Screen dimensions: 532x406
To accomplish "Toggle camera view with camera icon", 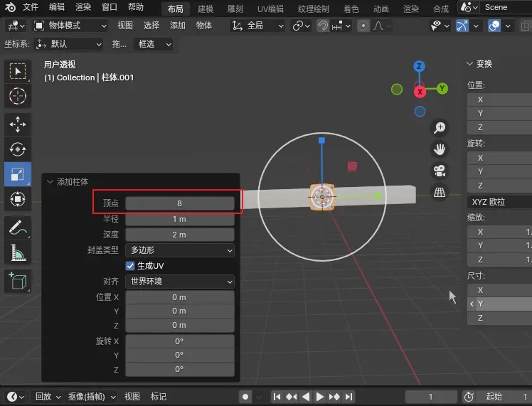I will pyautogui.click(x=440, y=171).
